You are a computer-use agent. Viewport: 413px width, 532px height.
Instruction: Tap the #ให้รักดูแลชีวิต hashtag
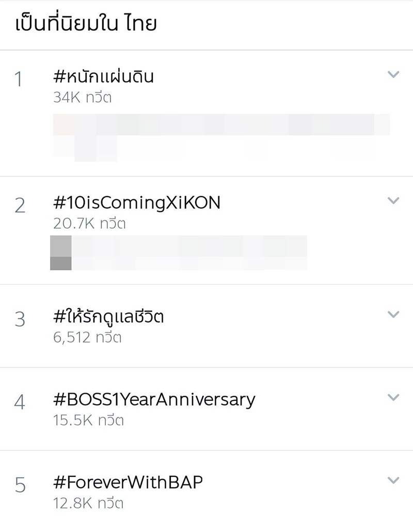click(108, 317)
